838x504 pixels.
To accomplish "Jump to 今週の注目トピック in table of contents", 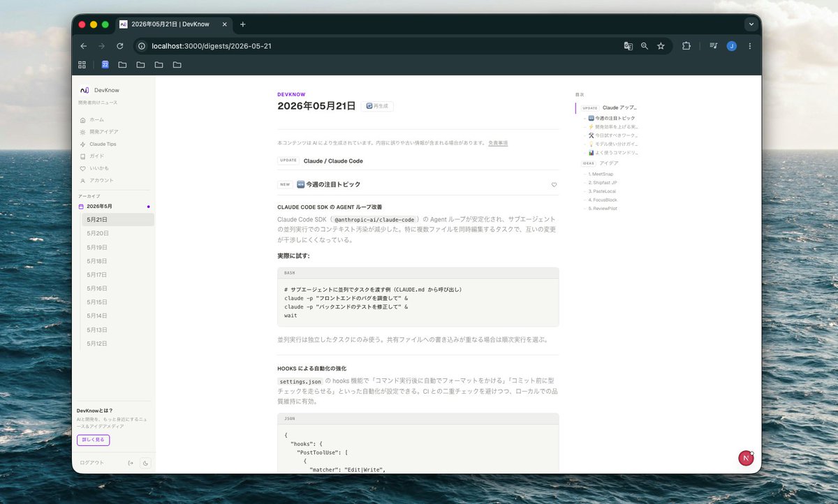I will coord(612,118).
